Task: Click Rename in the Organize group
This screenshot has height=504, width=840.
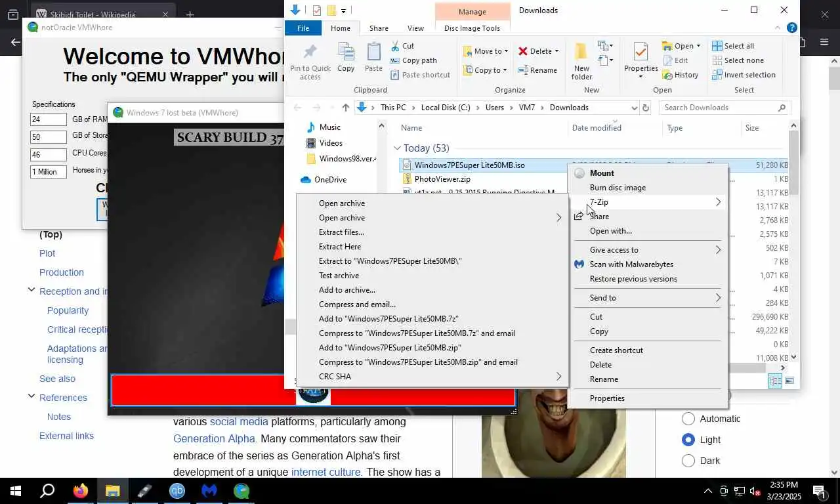Action: (x=537, y=70)
